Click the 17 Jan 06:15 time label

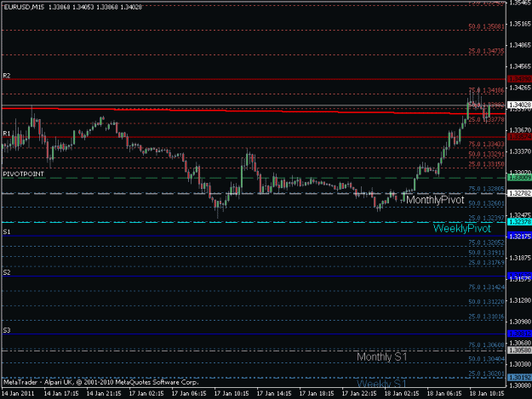pos(189,394)
